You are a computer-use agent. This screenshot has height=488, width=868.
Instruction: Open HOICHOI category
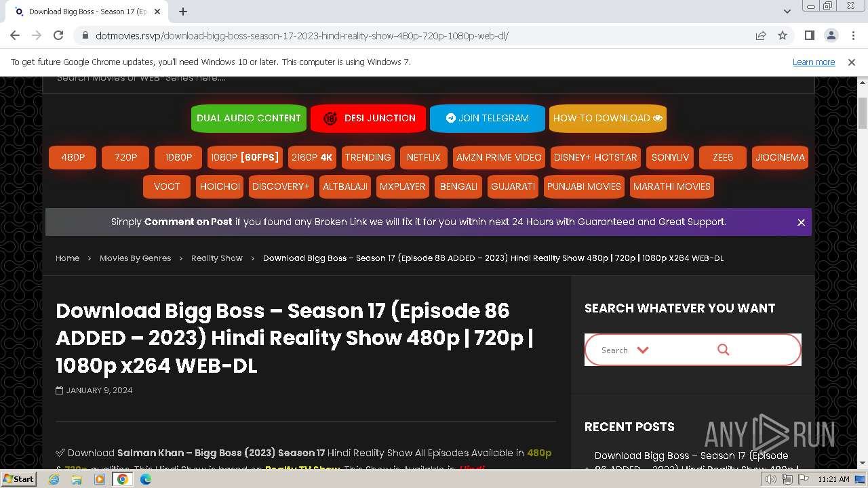(x=220, y=186)
